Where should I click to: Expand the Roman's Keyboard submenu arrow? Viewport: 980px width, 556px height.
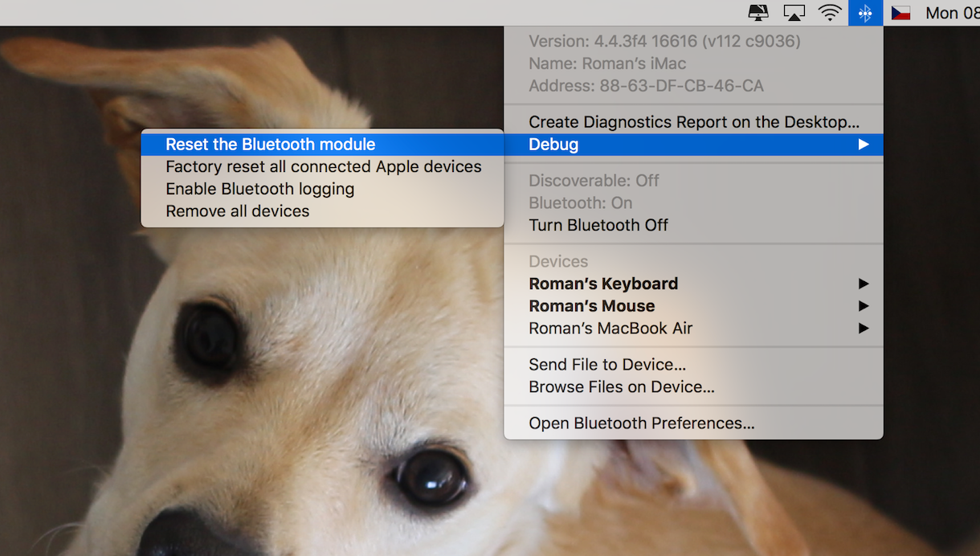pyautogui.click(x=864, y=284)
